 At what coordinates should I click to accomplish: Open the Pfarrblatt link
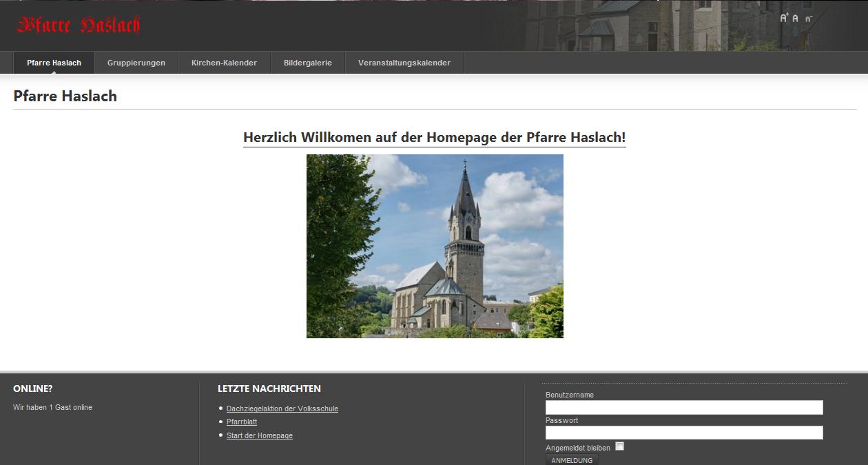click(241, 422)
